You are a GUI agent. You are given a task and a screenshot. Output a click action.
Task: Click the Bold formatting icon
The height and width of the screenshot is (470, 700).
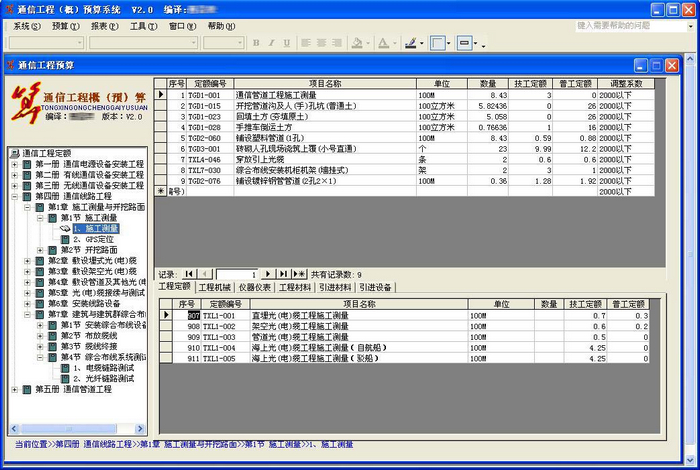tap(256, 43)
